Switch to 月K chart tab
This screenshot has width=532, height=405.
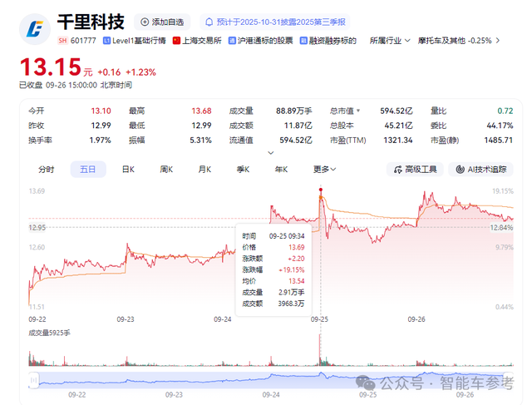point(205,170)
